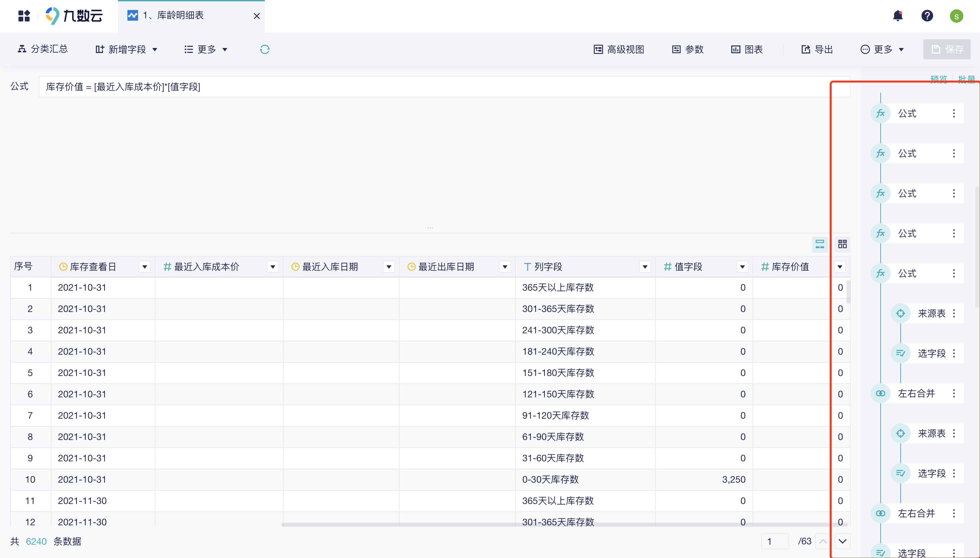This screenshot has height=558, width=980.
Task: Open the notifications bell
Action: coord(898,16)
